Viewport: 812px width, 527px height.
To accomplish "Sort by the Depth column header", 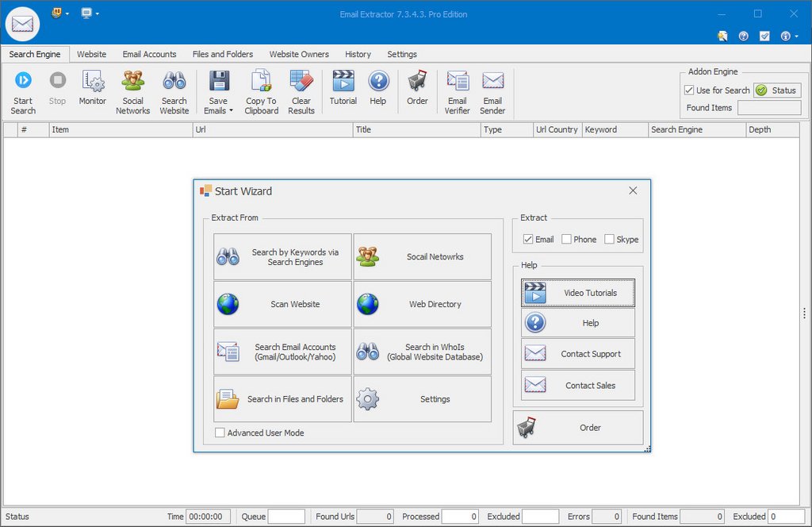I will [772, 129].
